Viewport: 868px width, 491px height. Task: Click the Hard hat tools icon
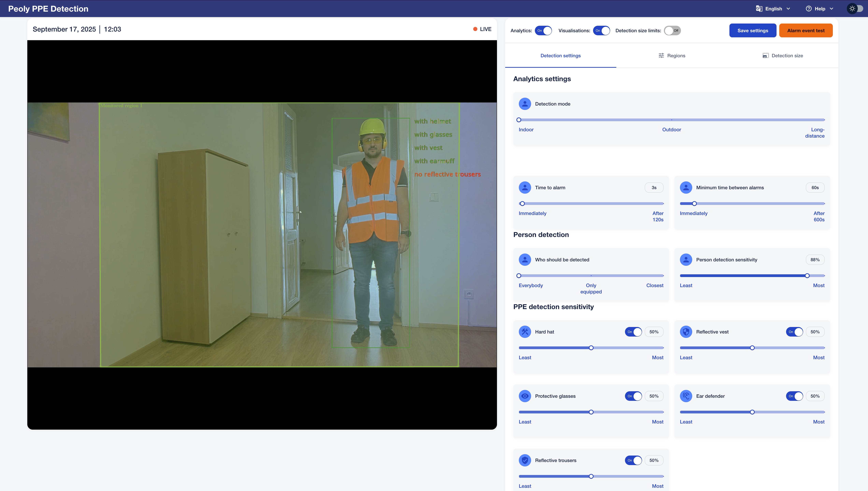525,332
